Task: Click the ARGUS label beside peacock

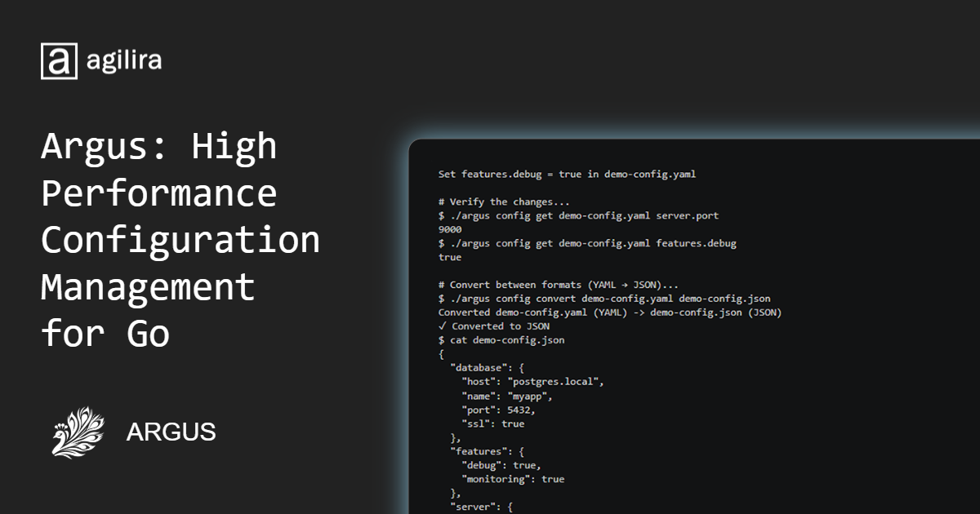Action: [171, 432]
